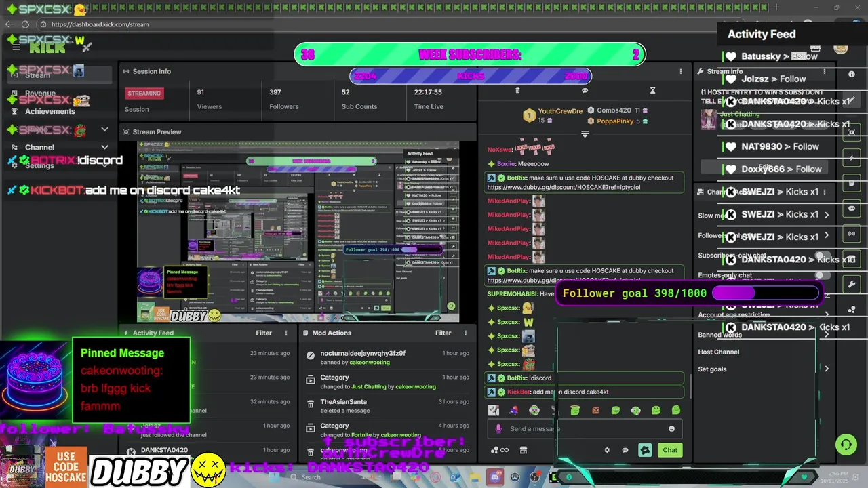The width and height of the screenshot is (868, 488).
Task: Click the red STREAMING badge
Action: [144, 94]
